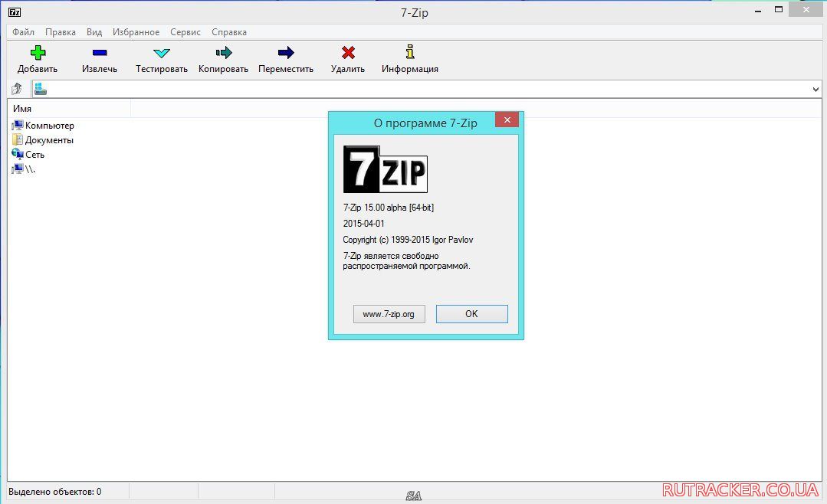Click the 7z app icon in title bar
827x504 pixels.
tap(15, 11)
